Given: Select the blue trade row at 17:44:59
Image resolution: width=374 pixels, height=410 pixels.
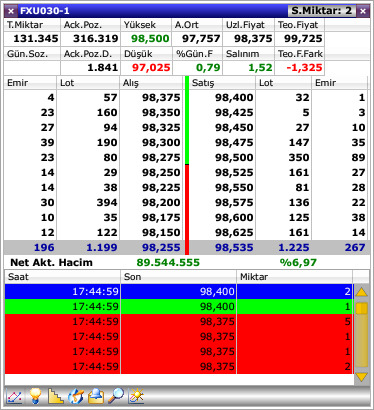Looking at the screenshot, I should pyautogui.click(x=179, y=291).
